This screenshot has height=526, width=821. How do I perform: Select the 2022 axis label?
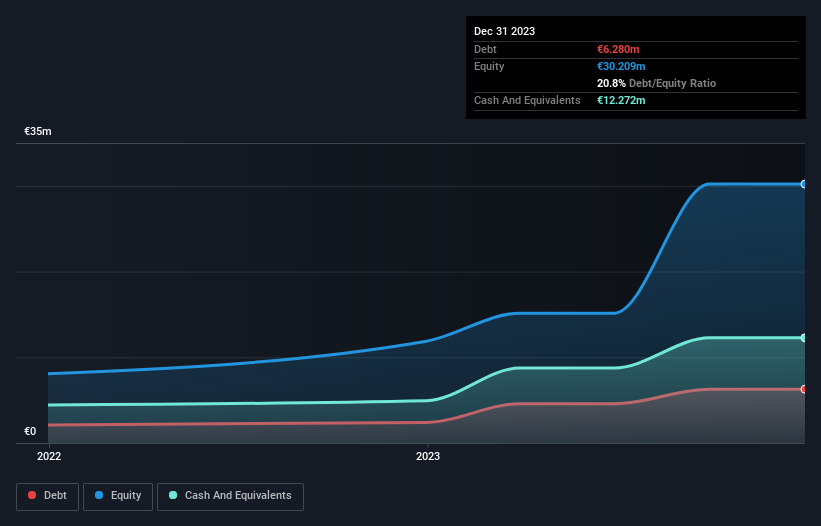(x=49, y=456)
